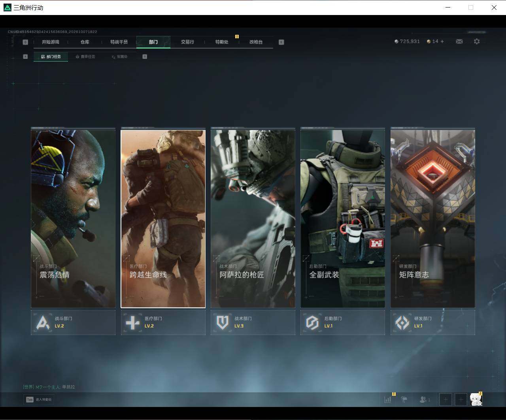Click the 医疗部门 cross icon
The height and width of the screenshot is (420, 506).
(132, 323)
